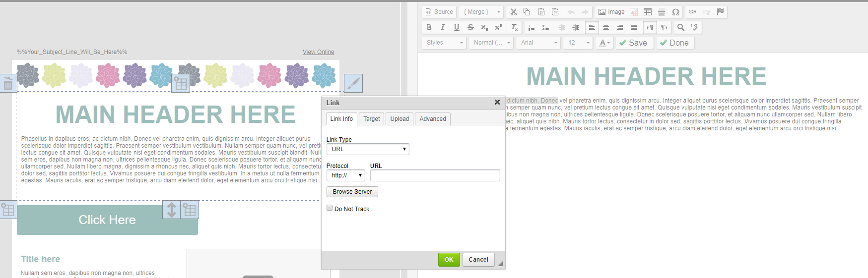Toggle Strikethrough formatting
868x278 pixels.
tap(470, 27)
